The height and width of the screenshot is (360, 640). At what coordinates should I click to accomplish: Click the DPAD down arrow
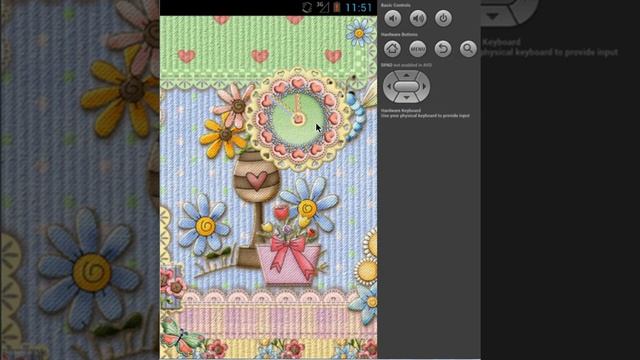pos(407,98)
